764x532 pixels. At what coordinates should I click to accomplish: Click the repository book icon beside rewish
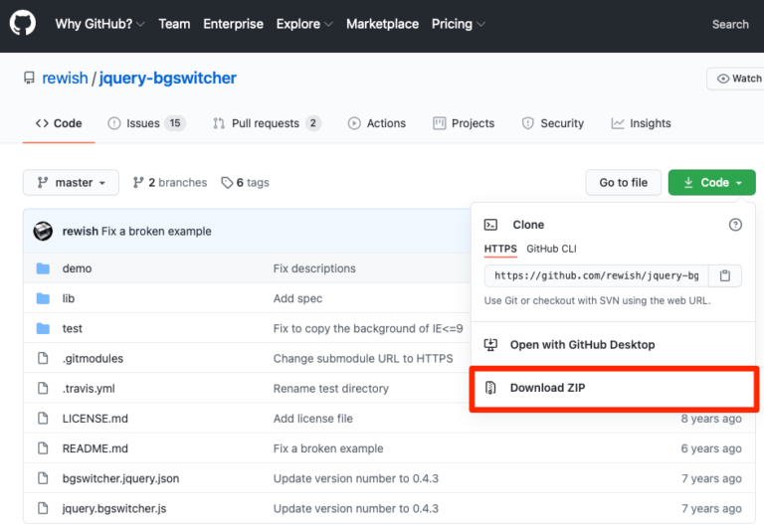(29, 79)
